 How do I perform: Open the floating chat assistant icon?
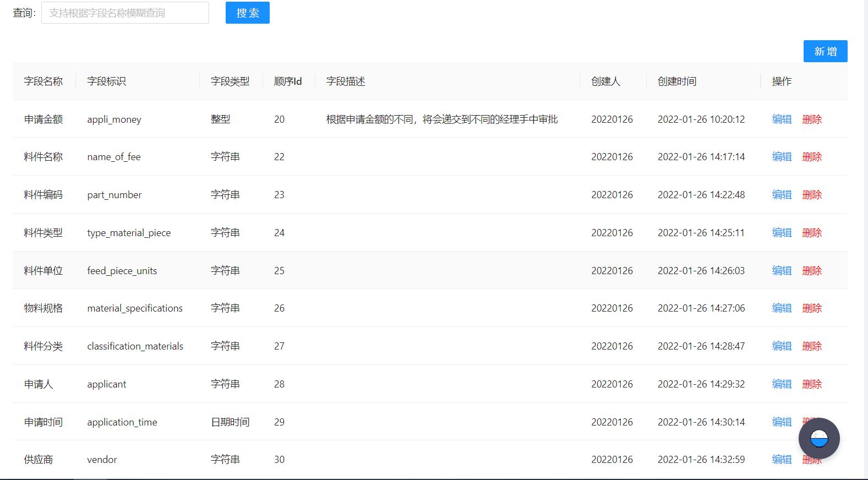click(x=819, y=438)
